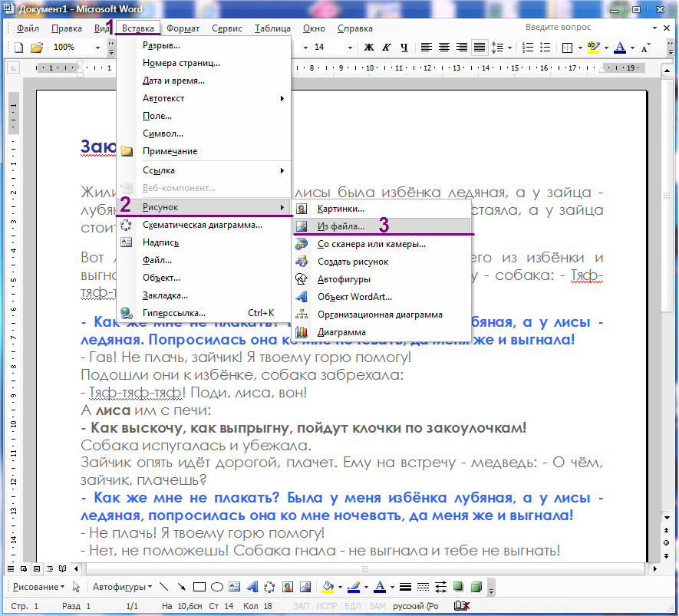Select the Arrow drawing tool
The width and height of the screenshot is (679, 616).
click(x=182, y=588)
